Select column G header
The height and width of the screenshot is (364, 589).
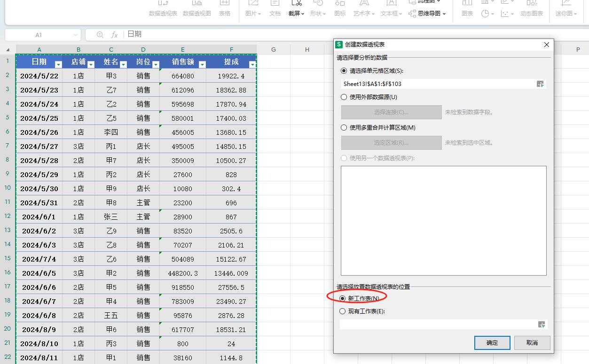click(x=273, y=49)
